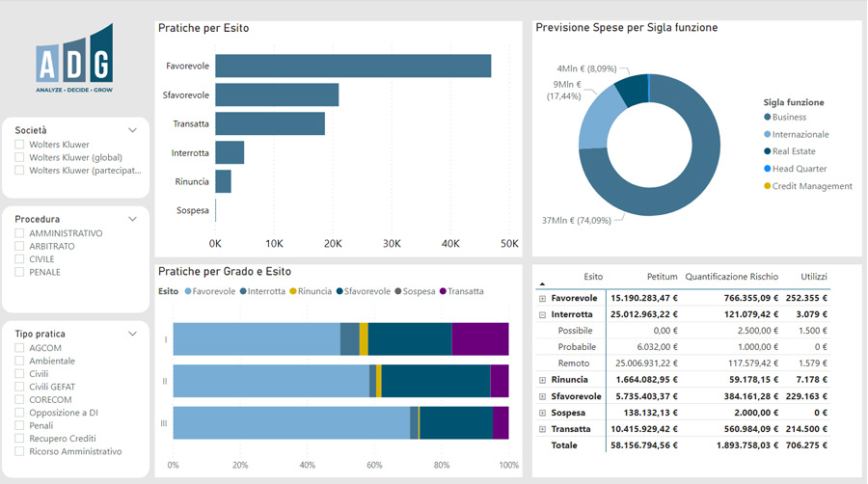
Task: Collapse the Società slicer with its chevron
Action: coord(133,130)
